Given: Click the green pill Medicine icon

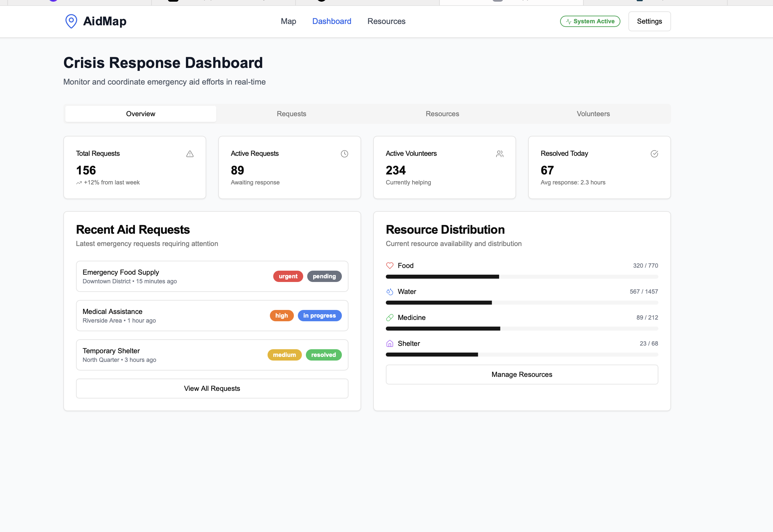Looking at the screenshot, I should tap(390, 318).
